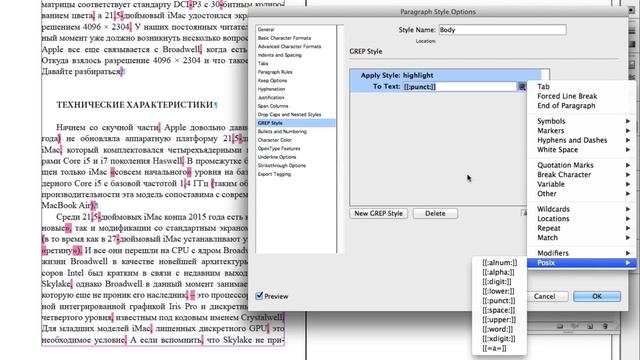The image size is (640, 360).
Task: Insert [[:xdigit:]] Posix class
Action: [x=499, y=339]
